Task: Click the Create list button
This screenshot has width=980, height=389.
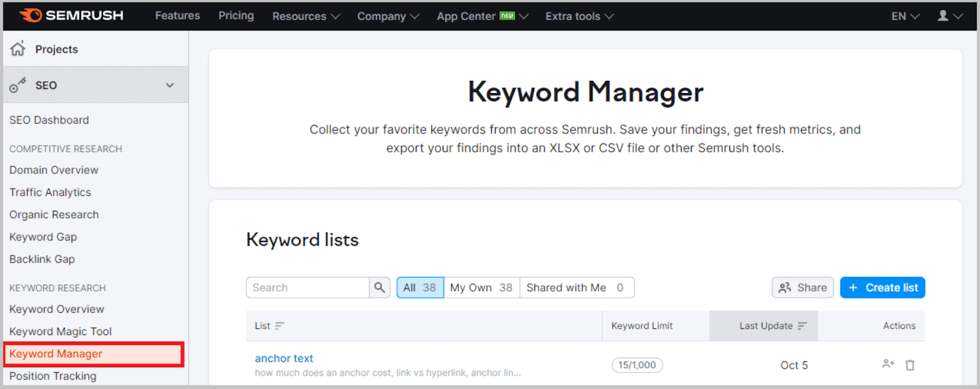Action: [883, 287]
